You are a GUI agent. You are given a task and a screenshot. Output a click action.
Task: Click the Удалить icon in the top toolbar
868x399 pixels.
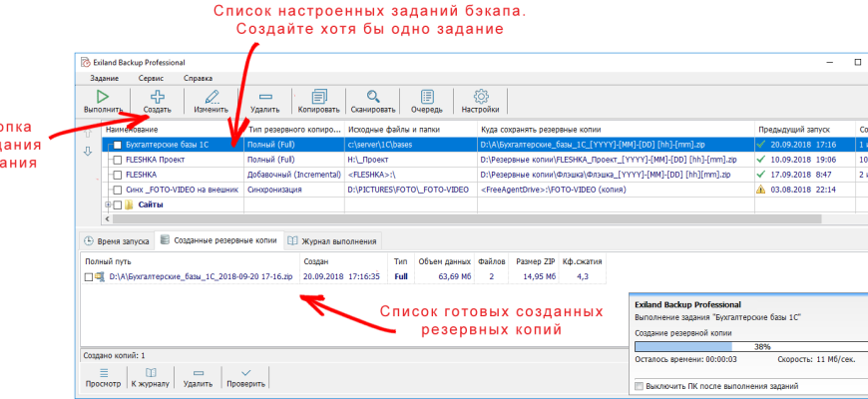pos(264,98)
